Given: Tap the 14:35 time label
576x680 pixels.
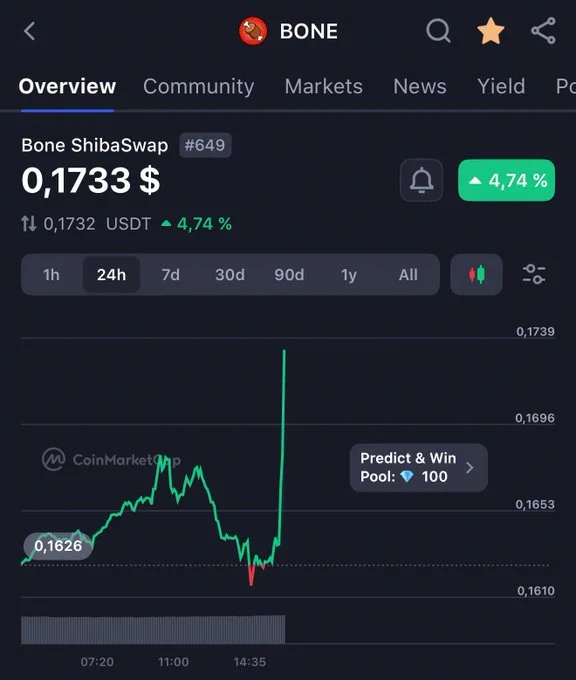Looking at the screenshot, I should (250, 662).
